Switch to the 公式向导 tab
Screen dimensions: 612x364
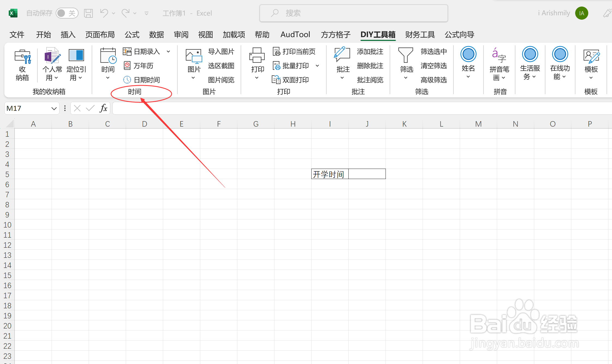pyautogui.click(x=459, y=35)
